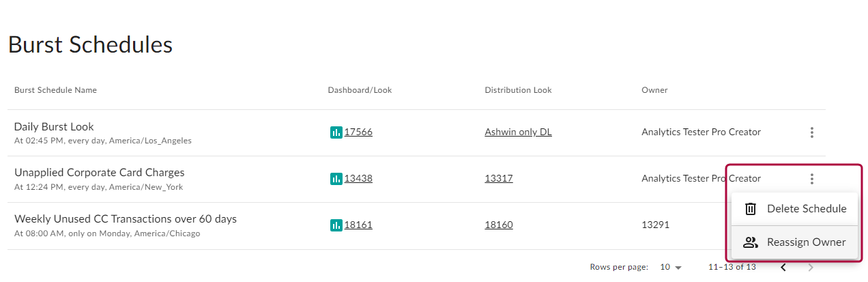Open dashboard link 18161
Image resolution: width=868 pixels, height=282 pixels.
(x=358, y=225)
